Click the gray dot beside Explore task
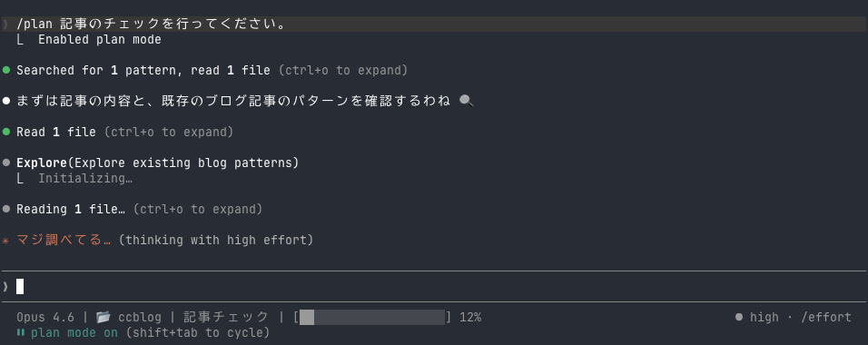 click(x=6, y=163)
